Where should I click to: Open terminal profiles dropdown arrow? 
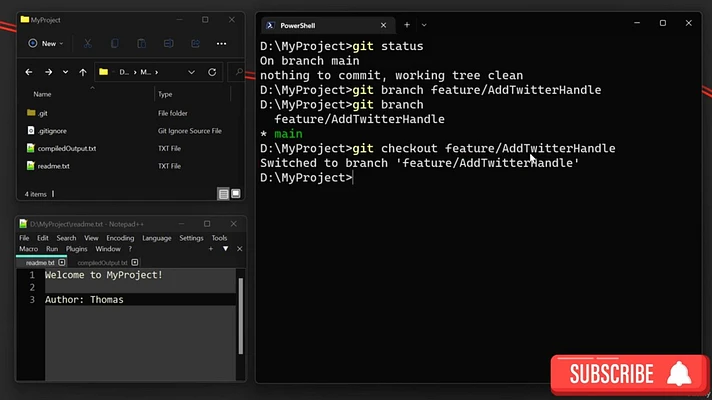(424, 25)
